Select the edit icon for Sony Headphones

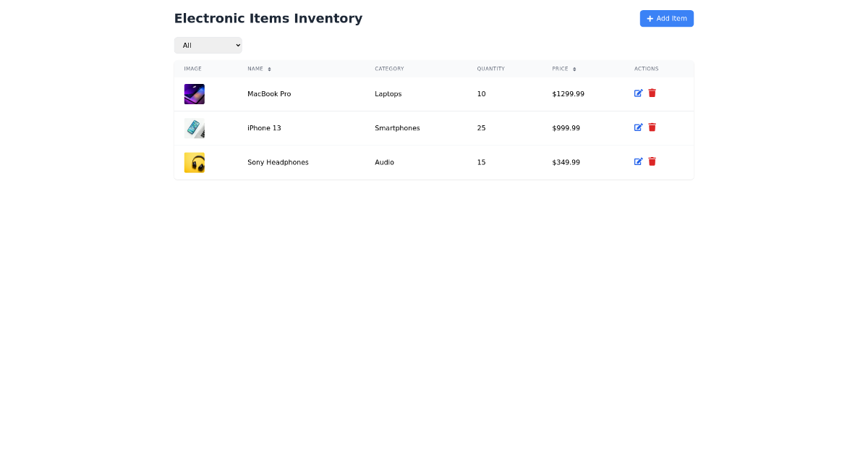638,161
